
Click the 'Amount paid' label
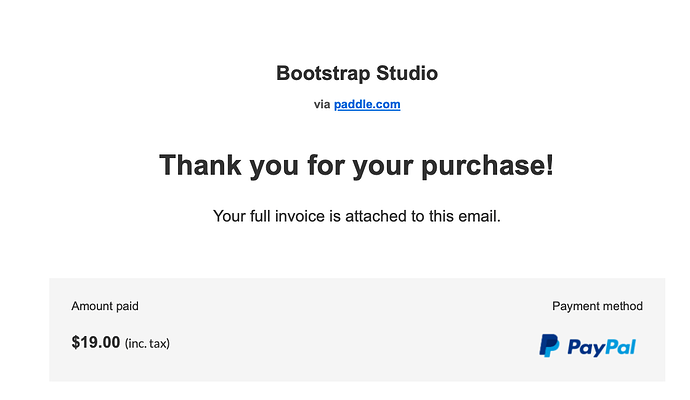point(112,306)
